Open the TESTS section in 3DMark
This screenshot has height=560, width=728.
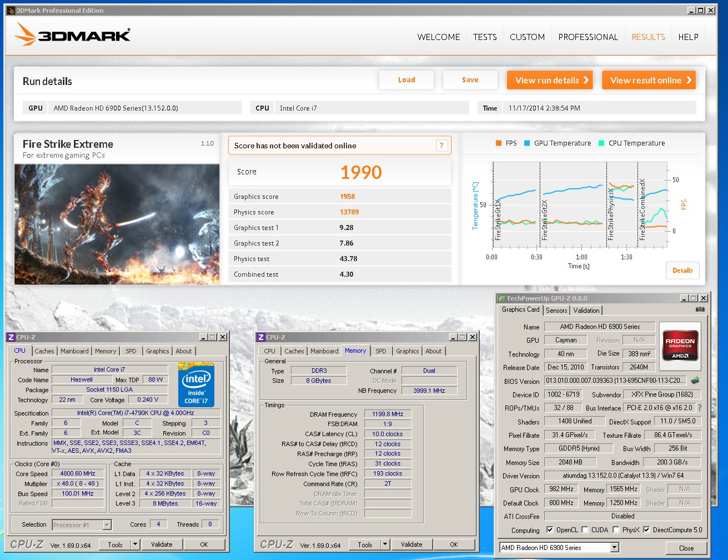point(485,37)
